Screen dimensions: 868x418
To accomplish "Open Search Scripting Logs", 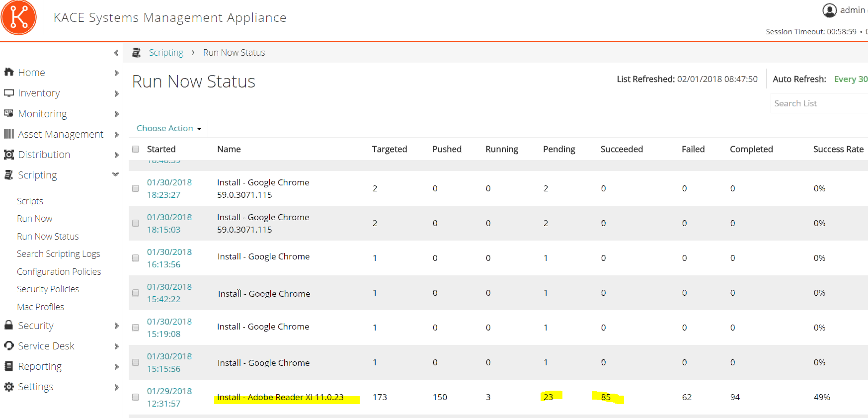I will [59, 254].
